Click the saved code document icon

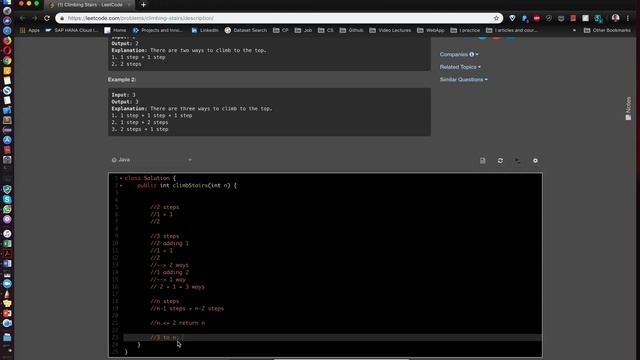[482, 161]
